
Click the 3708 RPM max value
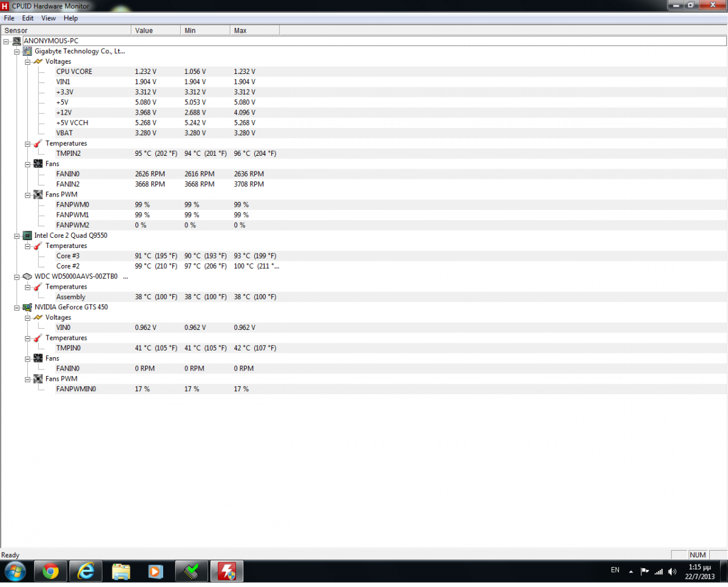(249, 184)
